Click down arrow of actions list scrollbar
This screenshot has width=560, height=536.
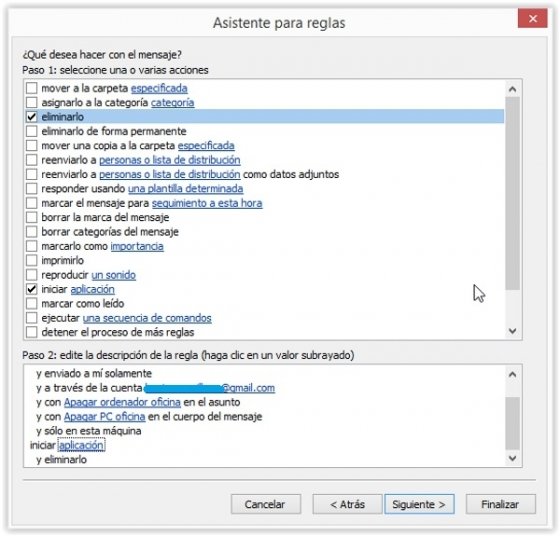tap(512, 331)
